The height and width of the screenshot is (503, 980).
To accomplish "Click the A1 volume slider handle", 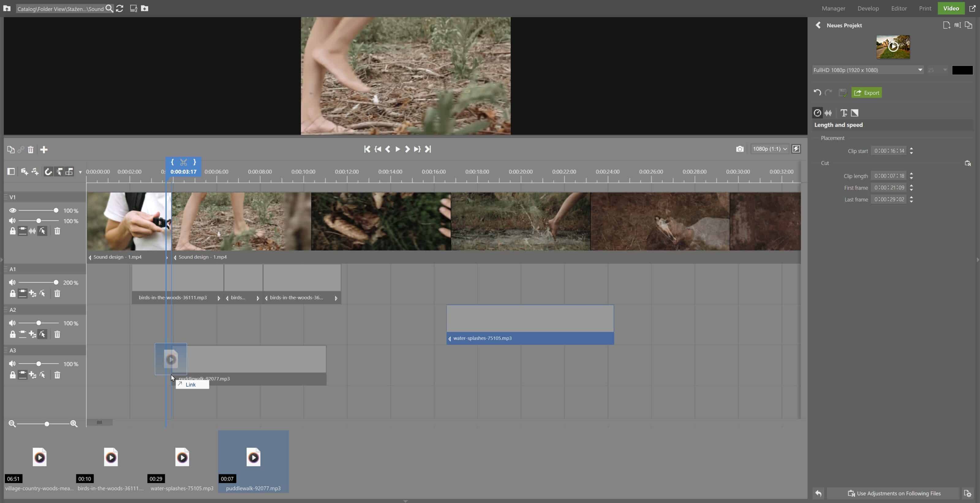I will click(x=56, y=283).
